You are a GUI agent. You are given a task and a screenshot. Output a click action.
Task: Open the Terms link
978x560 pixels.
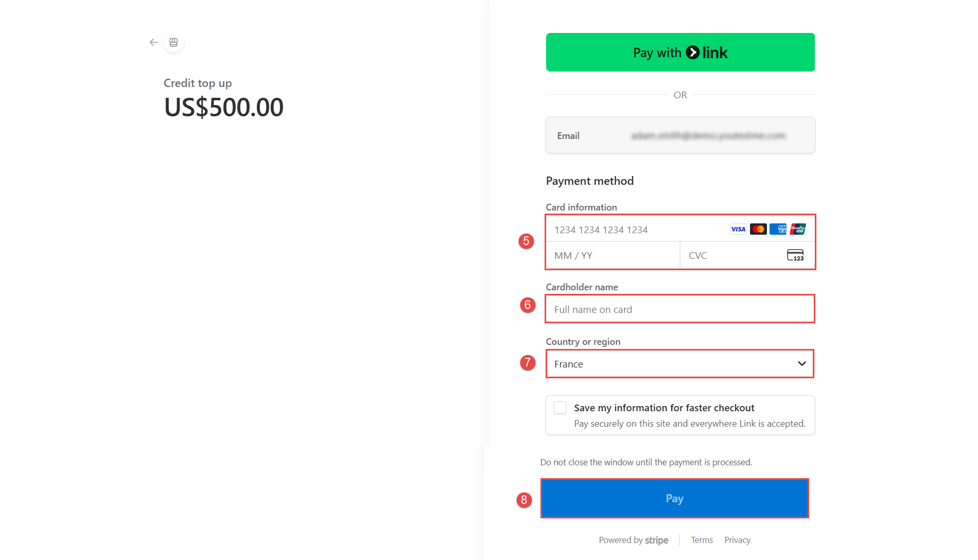point(702,540)
